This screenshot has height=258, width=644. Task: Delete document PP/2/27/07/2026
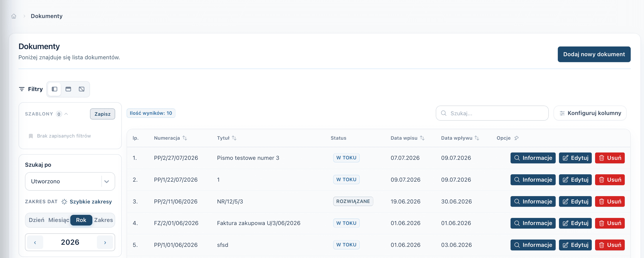(610, 158)
